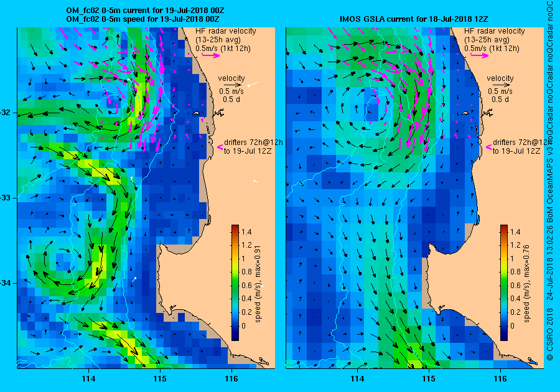Click 'velocity' legend label in right map
The width and height of the screenshot is (560, 392).
(500, 78)
